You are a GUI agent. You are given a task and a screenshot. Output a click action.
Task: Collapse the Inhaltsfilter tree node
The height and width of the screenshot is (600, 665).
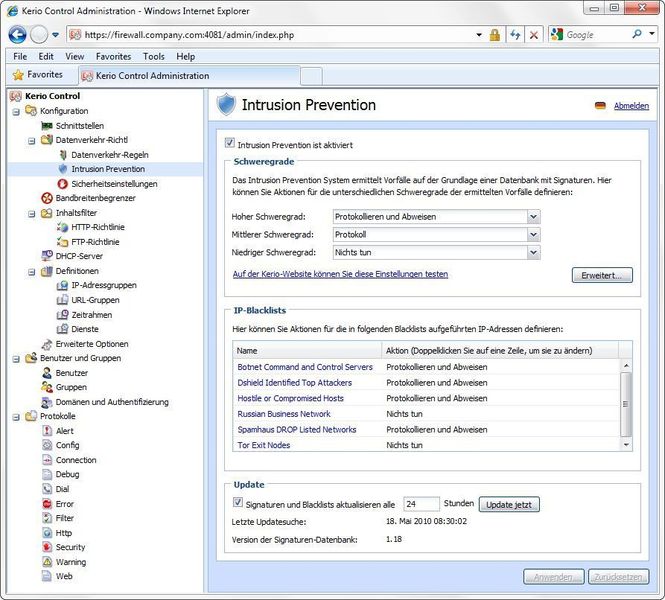click(32, 214)
